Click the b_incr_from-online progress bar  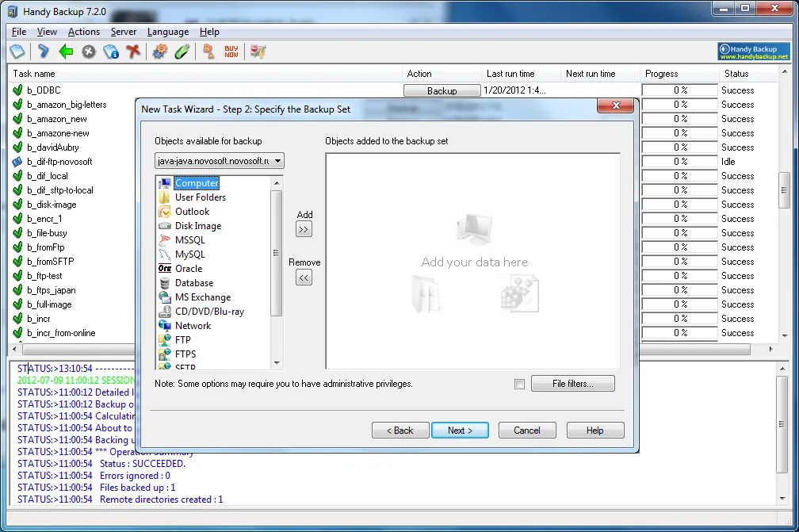click(x=680, y=333)
